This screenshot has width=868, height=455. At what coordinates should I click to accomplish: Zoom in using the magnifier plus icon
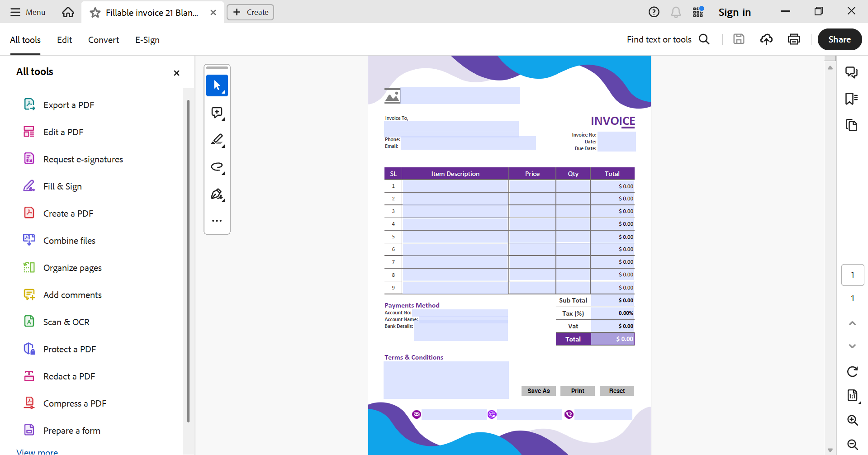tap(852, 420)
